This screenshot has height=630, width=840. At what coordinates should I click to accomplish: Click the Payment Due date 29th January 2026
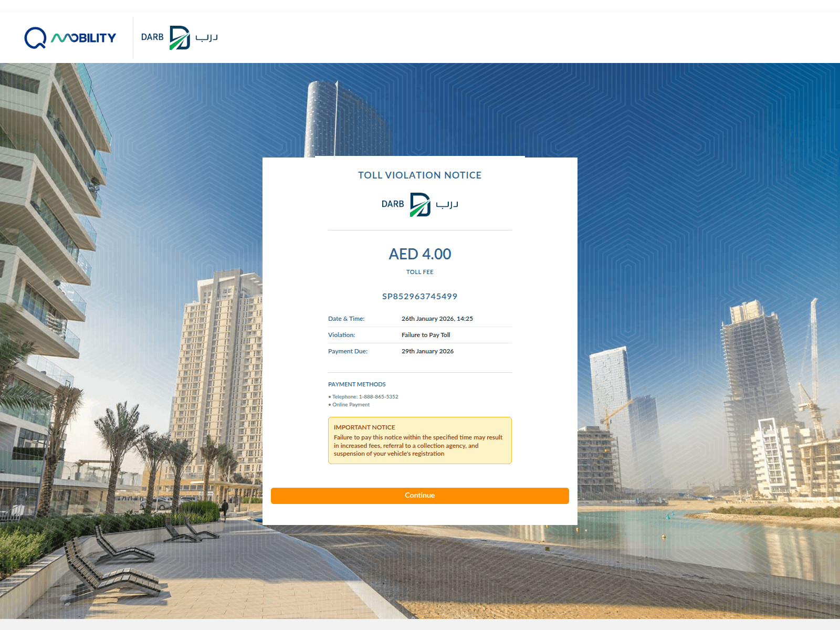(x=427, y=351)
